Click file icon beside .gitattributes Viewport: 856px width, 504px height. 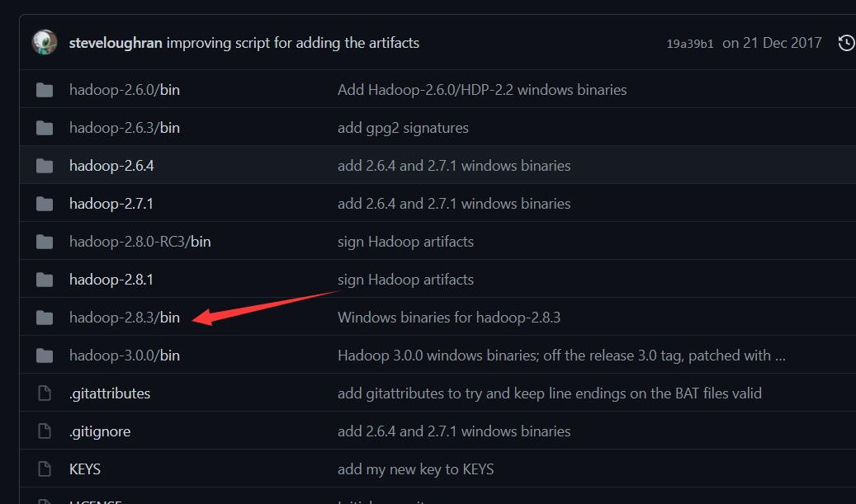tap(45, 393)
